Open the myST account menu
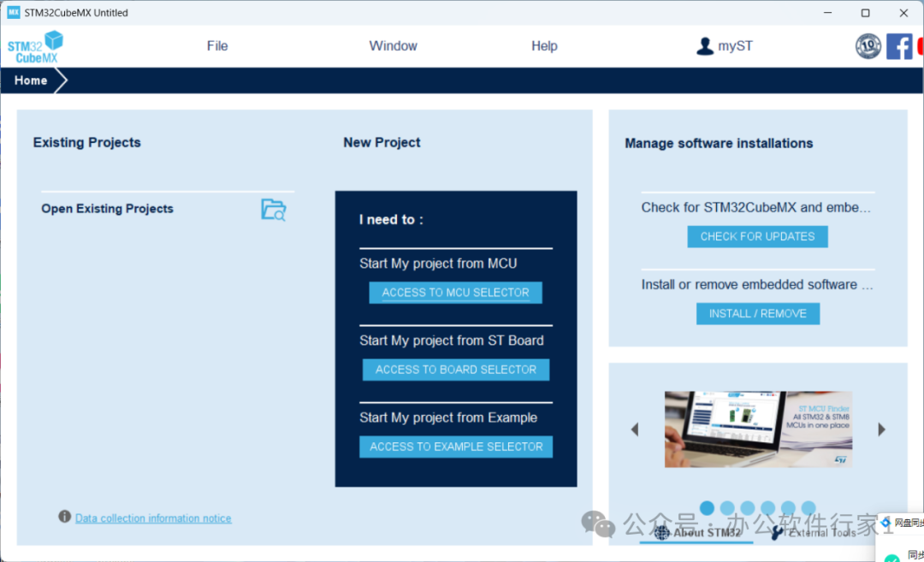Image resolution: width=924 pixels, height=562 pixels. pyautogui.click(x=725, y=46)
